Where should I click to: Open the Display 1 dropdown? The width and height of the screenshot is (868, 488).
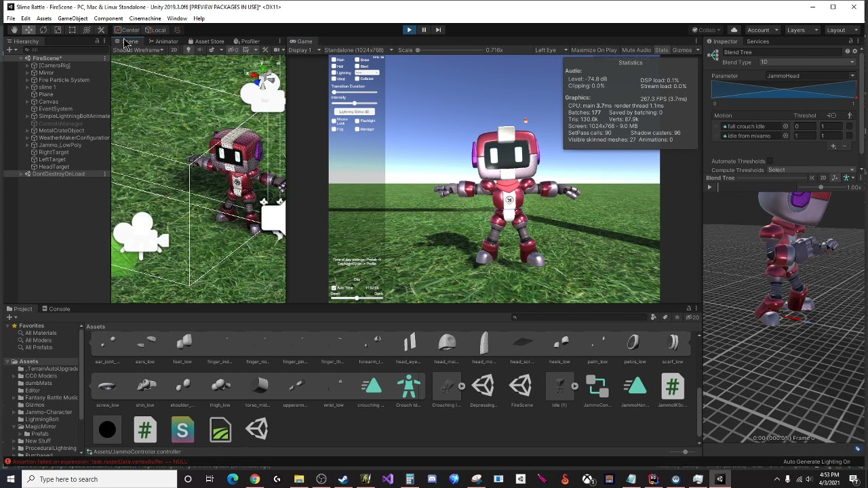[x=304, y=50]
